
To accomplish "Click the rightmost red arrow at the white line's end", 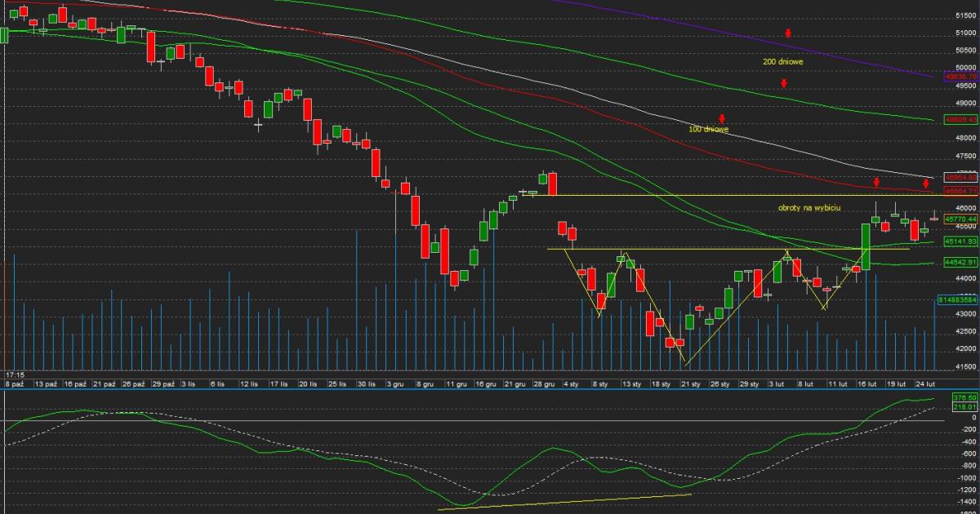I will (x=927, y=184).
